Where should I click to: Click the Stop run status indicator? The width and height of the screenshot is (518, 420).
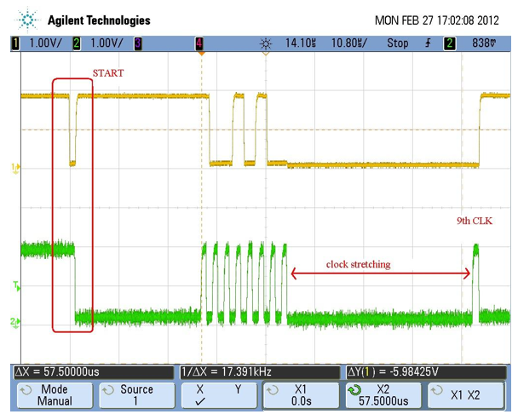397,43
